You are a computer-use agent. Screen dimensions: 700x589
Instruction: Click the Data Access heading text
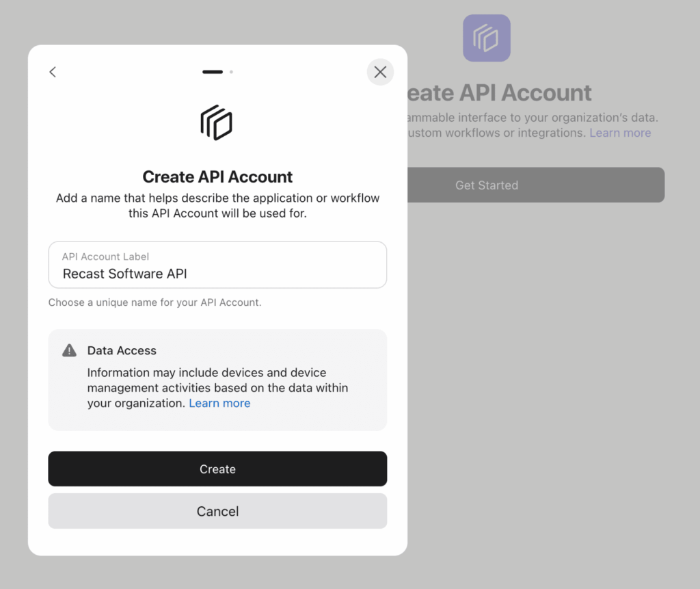pyautogui.click(x=122, y=350)
